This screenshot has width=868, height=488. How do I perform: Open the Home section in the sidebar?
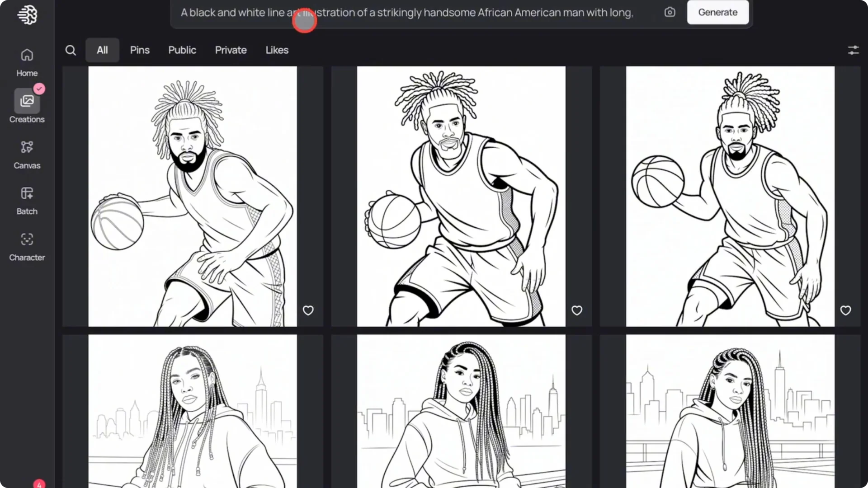(x=27, y=61)
